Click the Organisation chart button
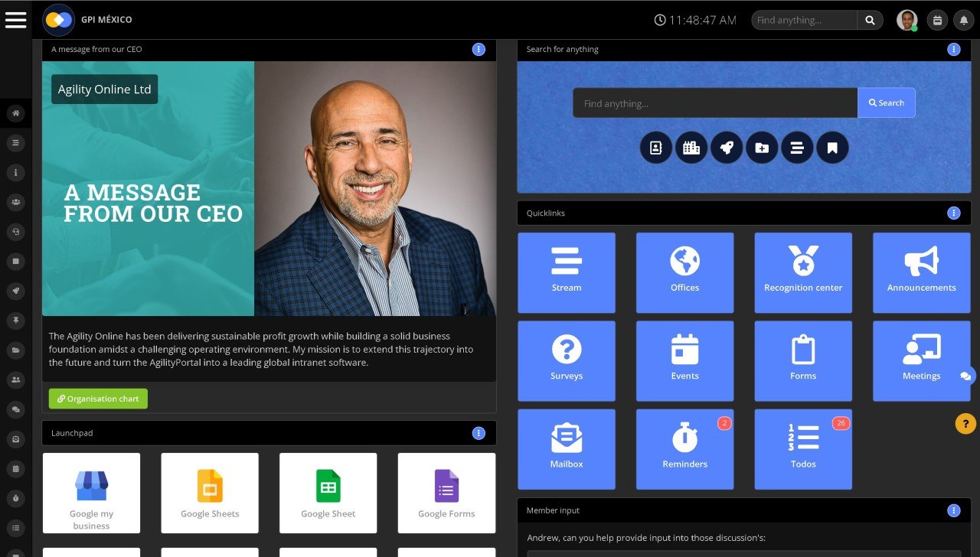 97,398
